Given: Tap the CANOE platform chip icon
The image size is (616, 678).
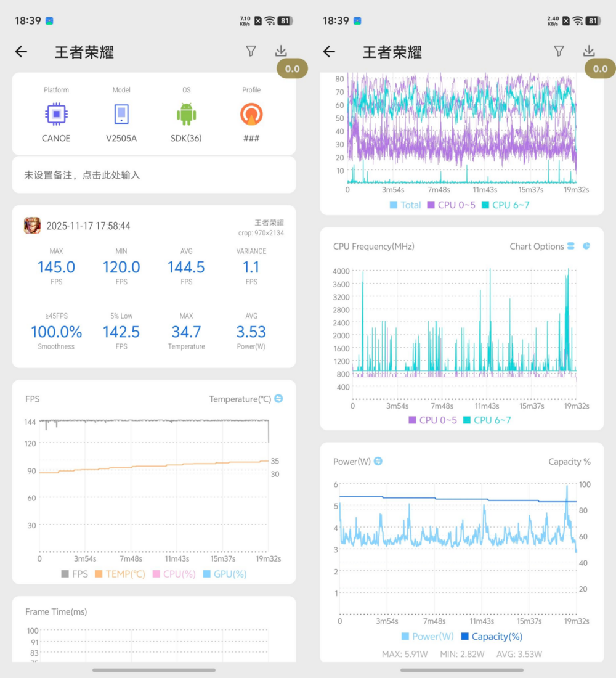Looking at the screenshot, I should pyautogui.click(x=56, y=114).
